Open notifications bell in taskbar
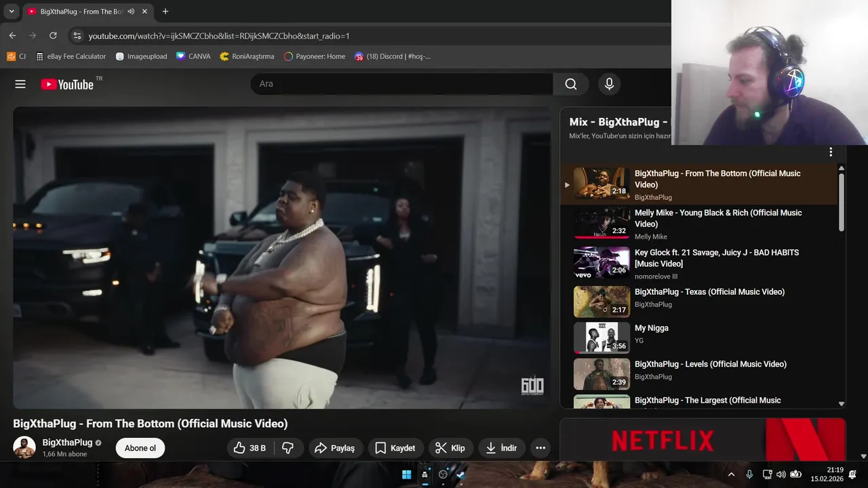This screenshot has height=488, width=868. (x=852, y=474)
